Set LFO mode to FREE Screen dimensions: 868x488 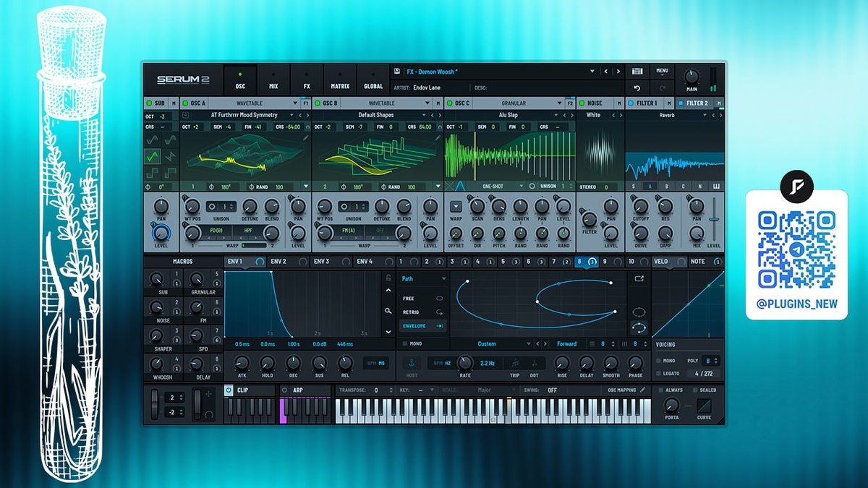(423, 297)
